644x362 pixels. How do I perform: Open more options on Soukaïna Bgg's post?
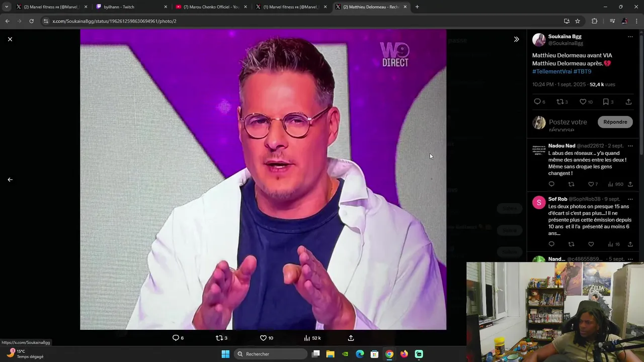tap(630, 37)
